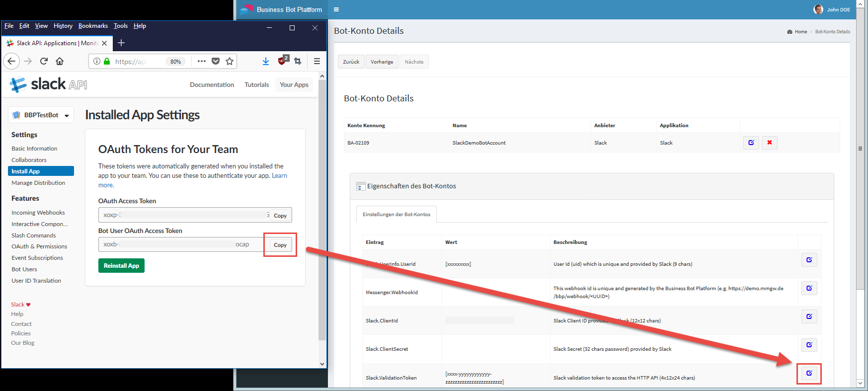
Task: Open the Firefox hamburger menu
Action: point(317,61)
